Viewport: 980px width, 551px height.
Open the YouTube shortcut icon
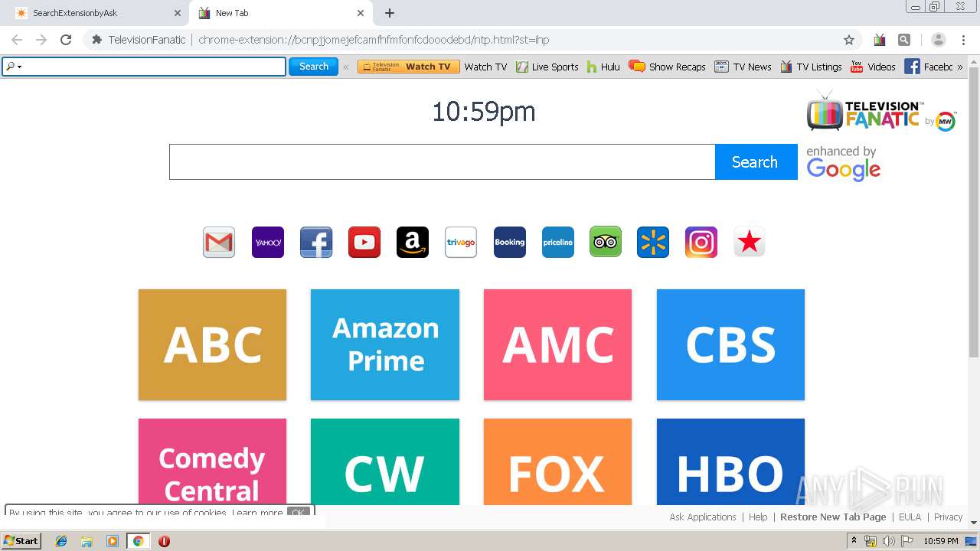[x=364, y=243]
